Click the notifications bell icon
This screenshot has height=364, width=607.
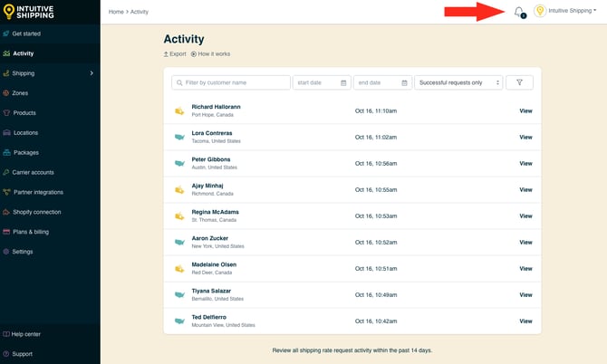[x=519, y=12]
